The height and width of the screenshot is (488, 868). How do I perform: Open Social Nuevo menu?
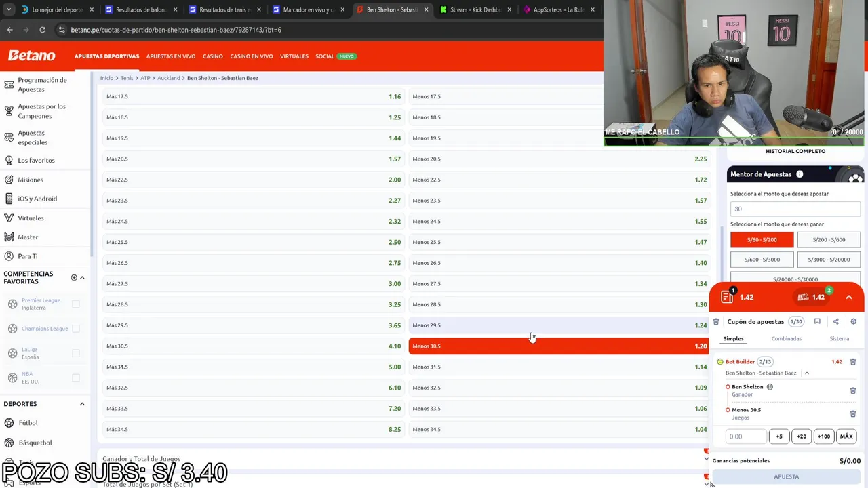(x=336, y=56)
